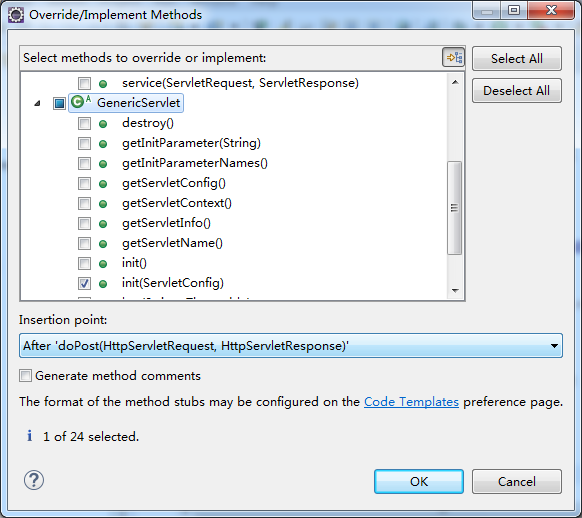Image resolution: width=582 pixels, height=518 pixels.
Task: Click green method icon beside getServletInfo()
Action: [103, 224]
